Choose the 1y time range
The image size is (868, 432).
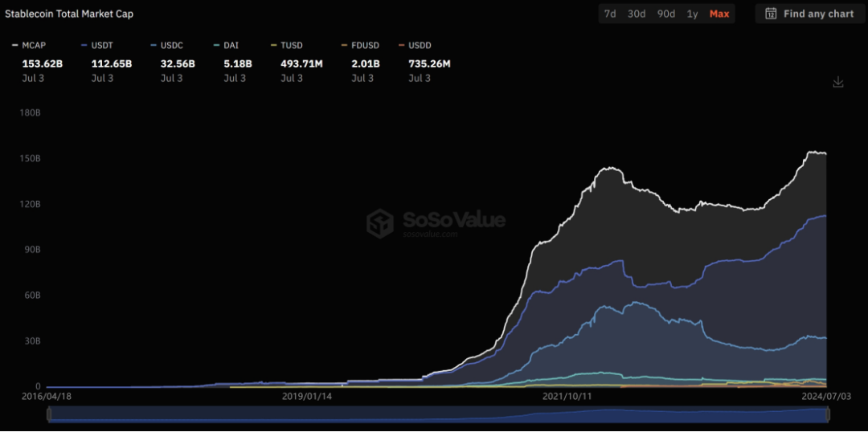pyautogui.click(x=692, y=14)
